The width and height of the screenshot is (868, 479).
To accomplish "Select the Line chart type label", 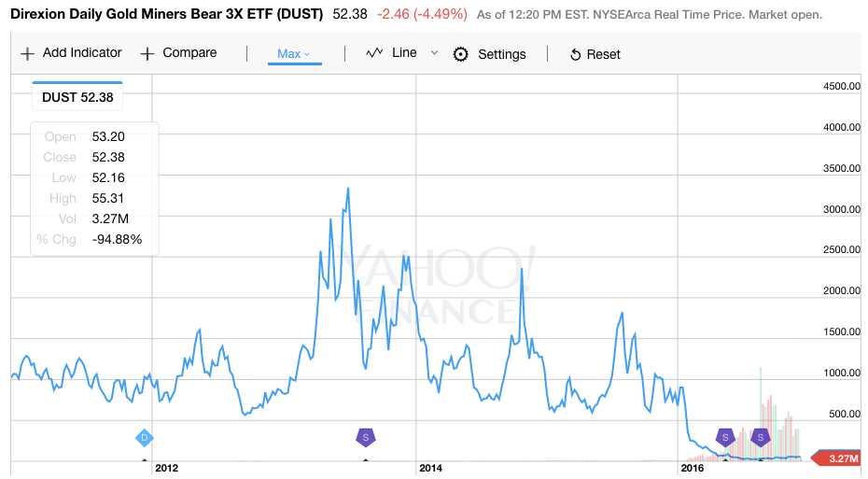I will click(404, 52).
